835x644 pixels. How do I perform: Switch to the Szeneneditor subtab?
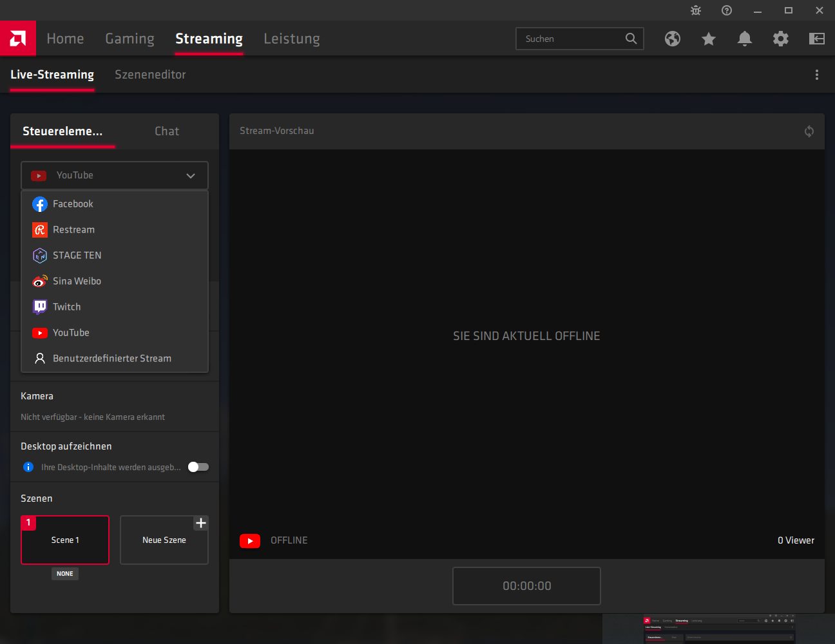tap(150, 75)
